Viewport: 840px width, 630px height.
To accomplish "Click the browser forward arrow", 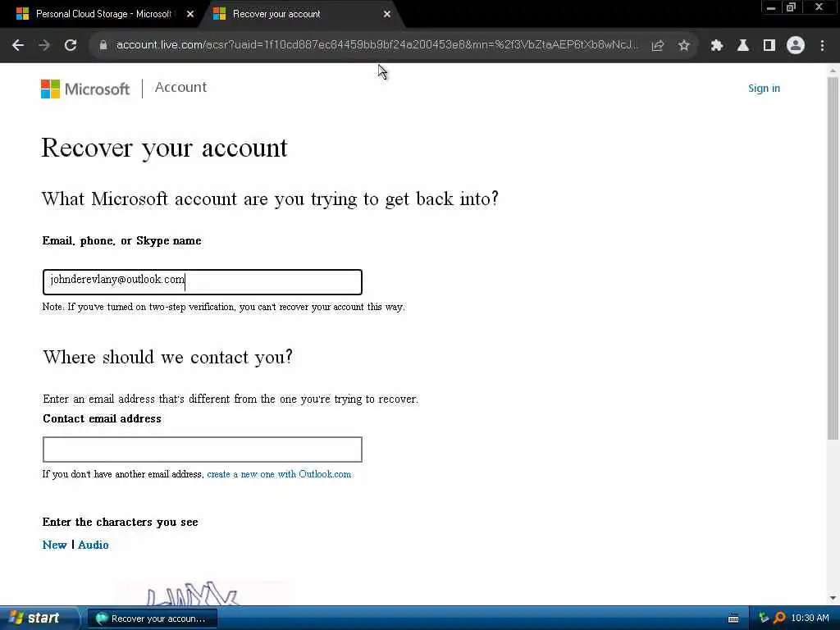I will coord(44,46).
